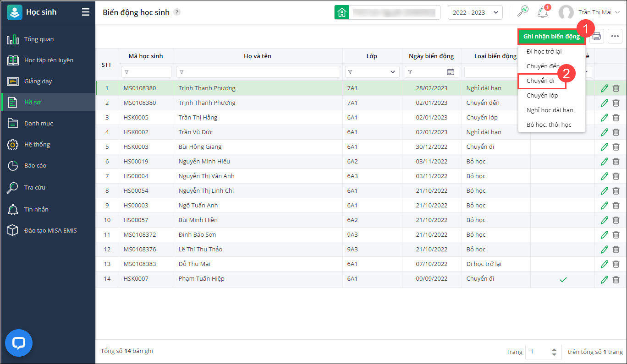Open Tin nhắn in the sidebar
The image size is (627, 364).
point(48,210)
